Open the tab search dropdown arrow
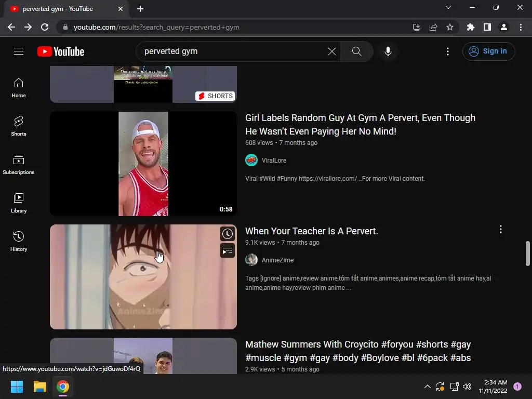 pos(448,7)
